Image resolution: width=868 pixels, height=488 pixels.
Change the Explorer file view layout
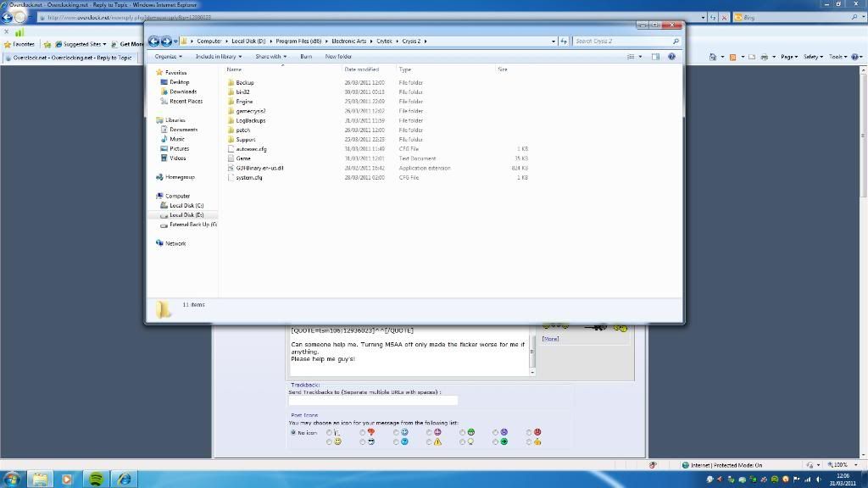631,57
